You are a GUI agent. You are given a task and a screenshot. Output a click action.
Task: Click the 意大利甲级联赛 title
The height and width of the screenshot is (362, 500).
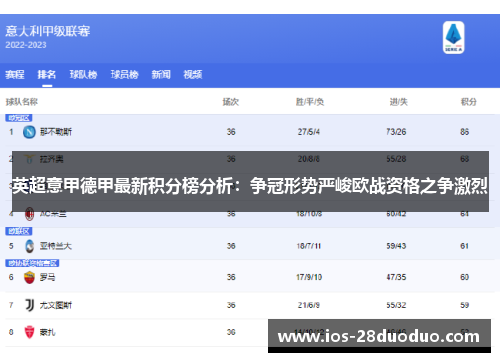(x=48, y=31)
